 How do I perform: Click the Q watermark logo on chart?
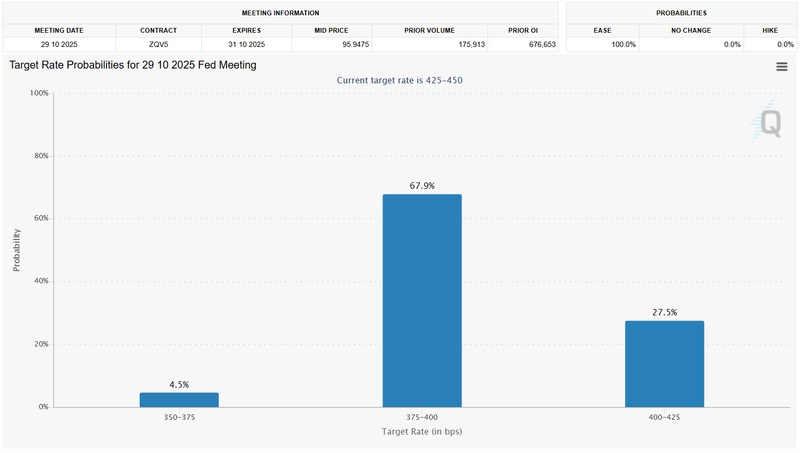point(768,122)
